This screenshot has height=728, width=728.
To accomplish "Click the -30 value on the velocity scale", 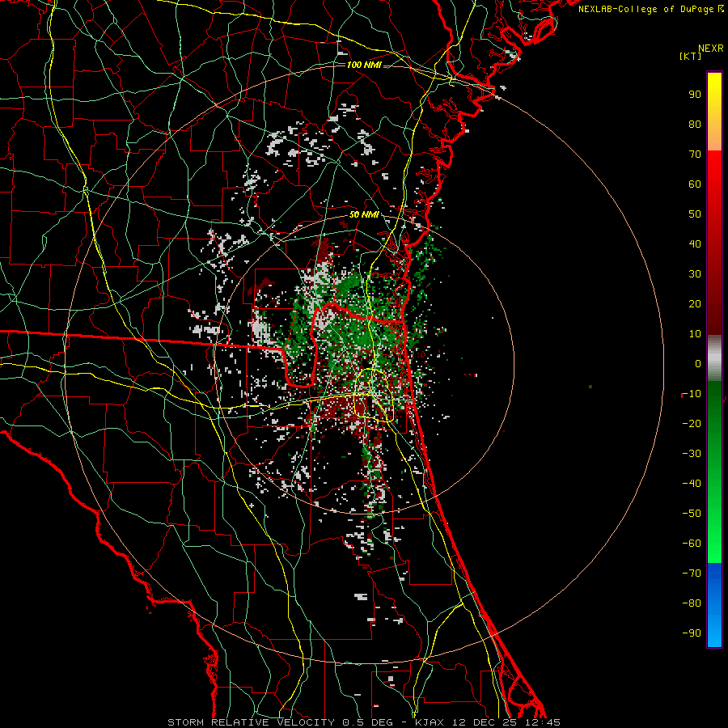I will [692, 454].
